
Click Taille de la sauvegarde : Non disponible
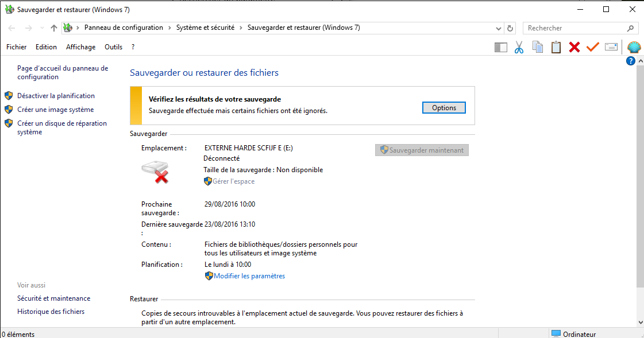pos(263,170)
